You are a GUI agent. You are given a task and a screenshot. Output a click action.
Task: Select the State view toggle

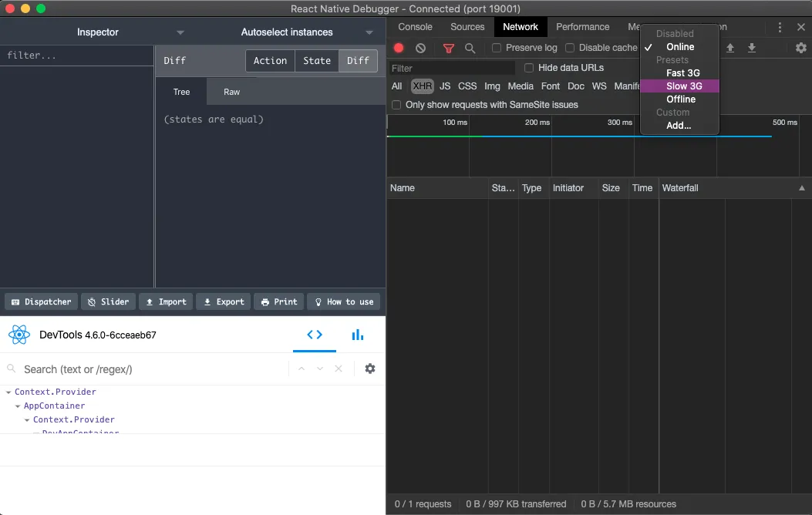(x=317, y=61)
